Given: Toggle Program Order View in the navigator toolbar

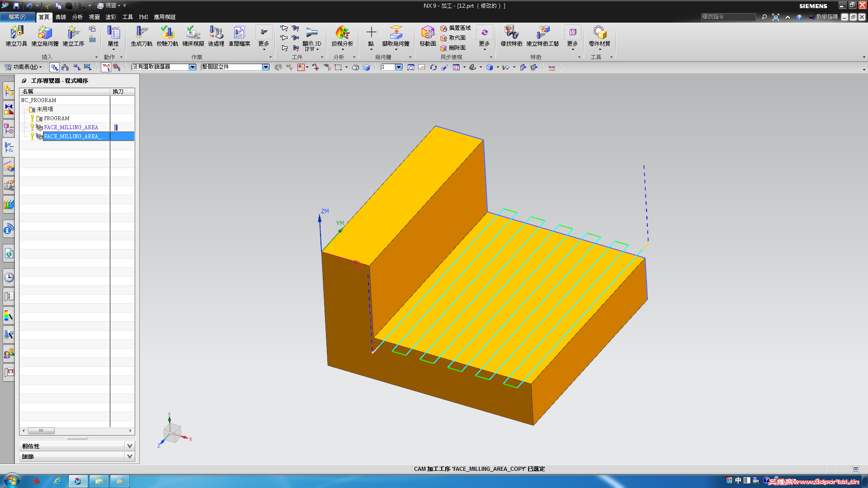Looking at the screenshot, I should (55, 67).
